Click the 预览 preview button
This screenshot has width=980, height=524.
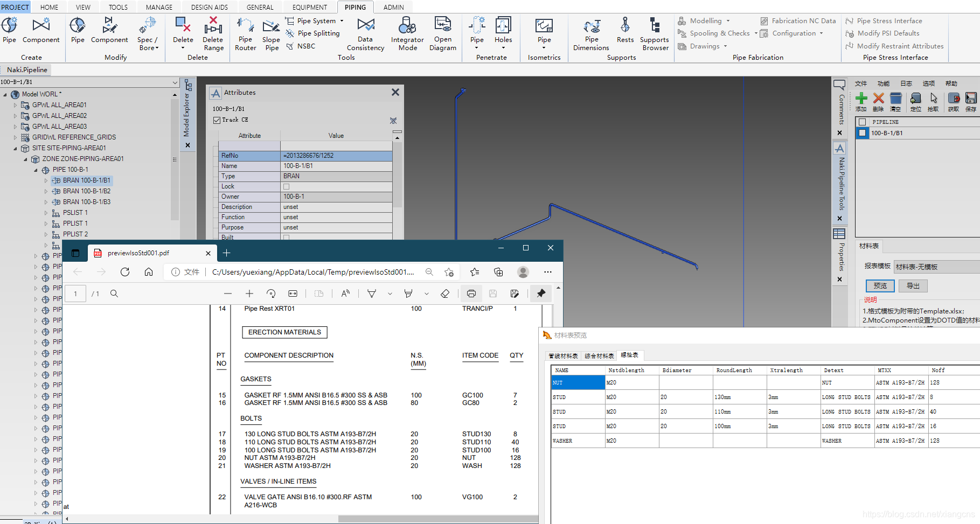coord(880,285)
